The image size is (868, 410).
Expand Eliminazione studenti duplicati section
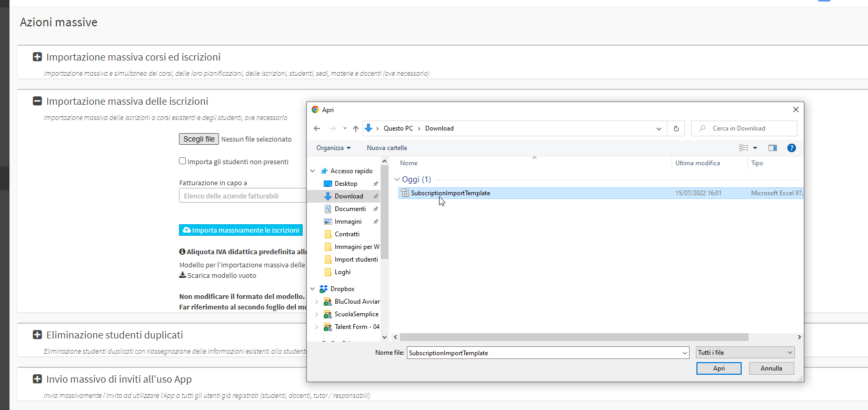(x=37, y=335)
